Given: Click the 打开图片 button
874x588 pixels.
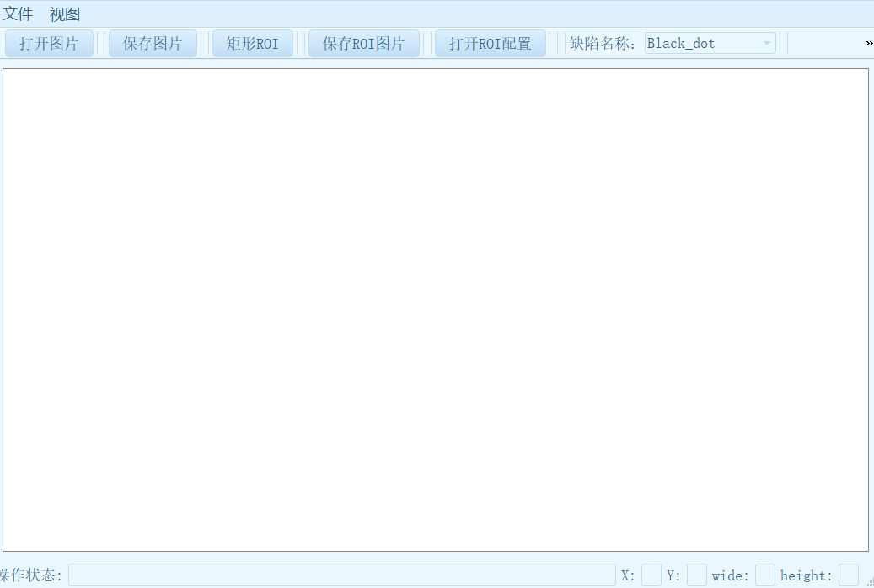Looking at the screenshot, I should tap(49, 44).
